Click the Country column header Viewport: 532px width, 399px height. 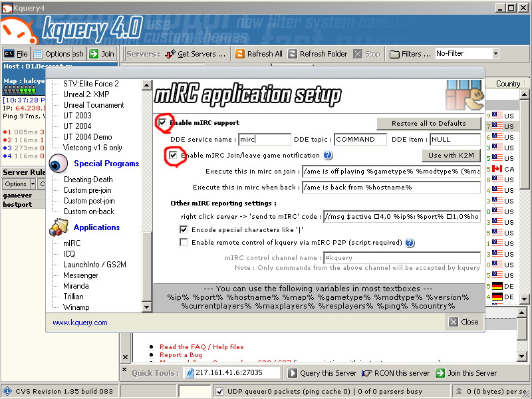508,84
